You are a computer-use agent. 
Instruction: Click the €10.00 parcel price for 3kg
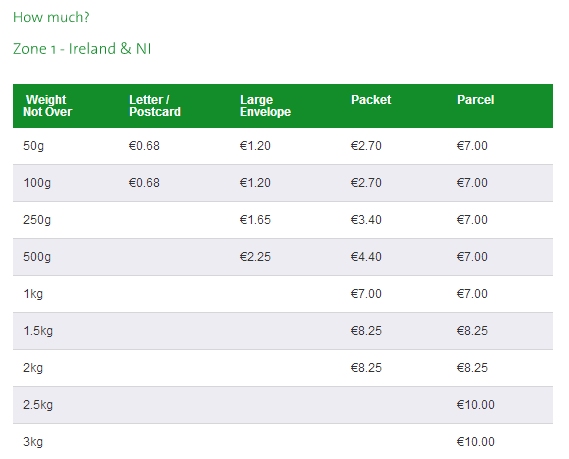(x=476, y=442)
